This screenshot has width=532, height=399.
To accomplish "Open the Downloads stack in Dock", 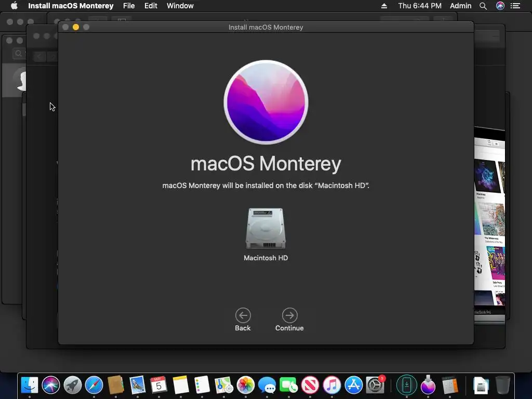I will (481, 386).
